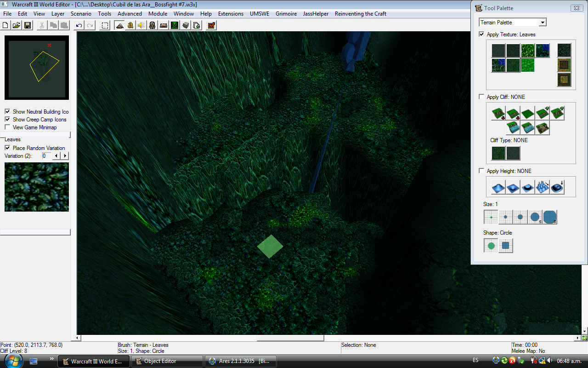588x368 pixels.
Task: Open the Scenario menu
Action: tap(81, 14)
